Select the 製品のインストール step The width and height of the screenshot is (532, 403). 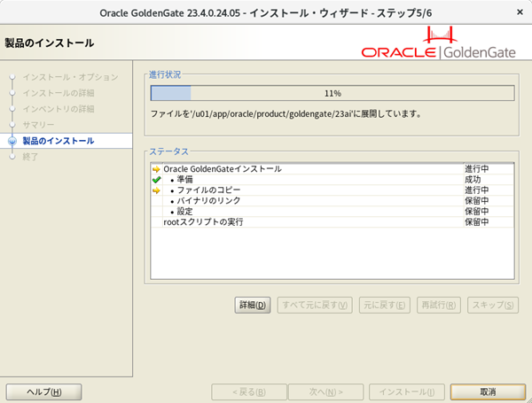[59, 141]
